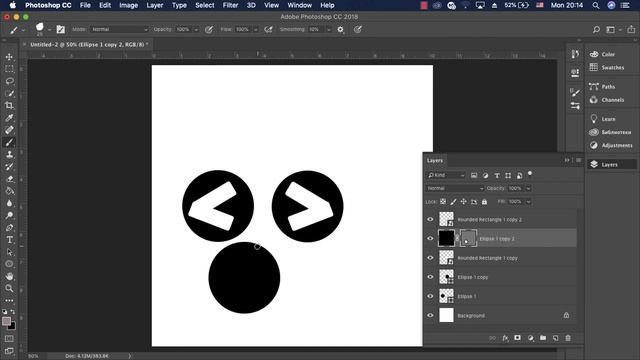Open the Filter menu
640x360 pixels.
coord(230,5)
